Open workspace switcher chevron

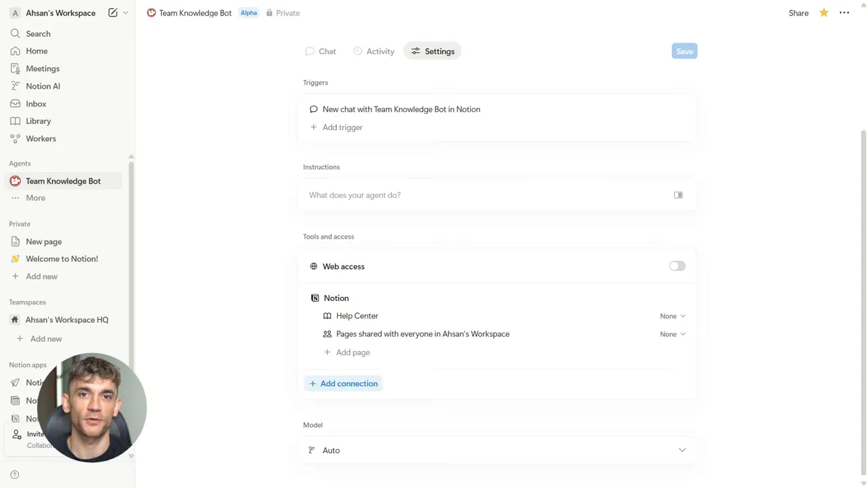click(125, 13)
